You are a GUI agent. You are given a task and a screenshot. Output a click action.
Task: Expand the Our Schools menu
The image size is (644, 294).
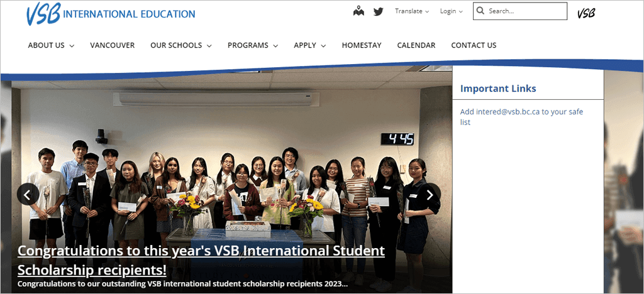pyautogui.click(x=181, y=45)
